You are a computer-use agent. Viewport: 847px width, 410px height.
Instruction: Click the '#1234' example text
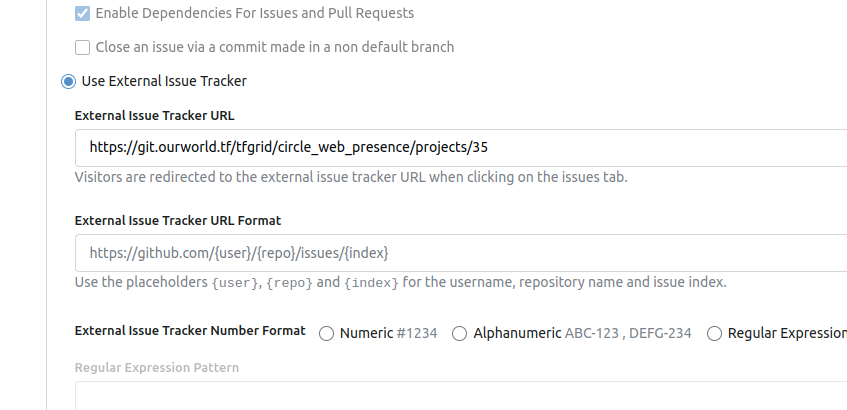coord(417,334)
